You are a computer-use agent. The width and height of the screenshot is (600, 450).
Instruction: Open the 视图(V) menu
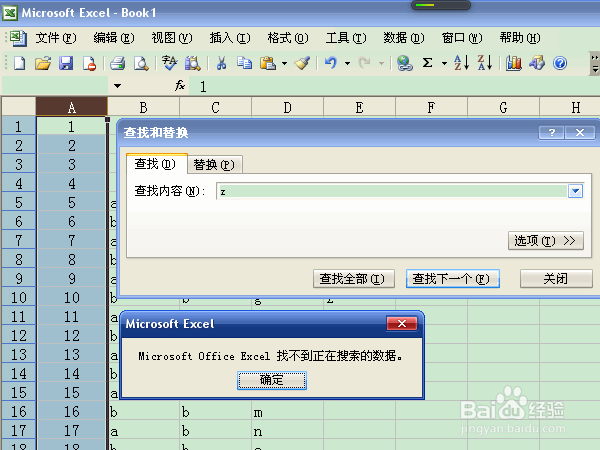[172, 38]
